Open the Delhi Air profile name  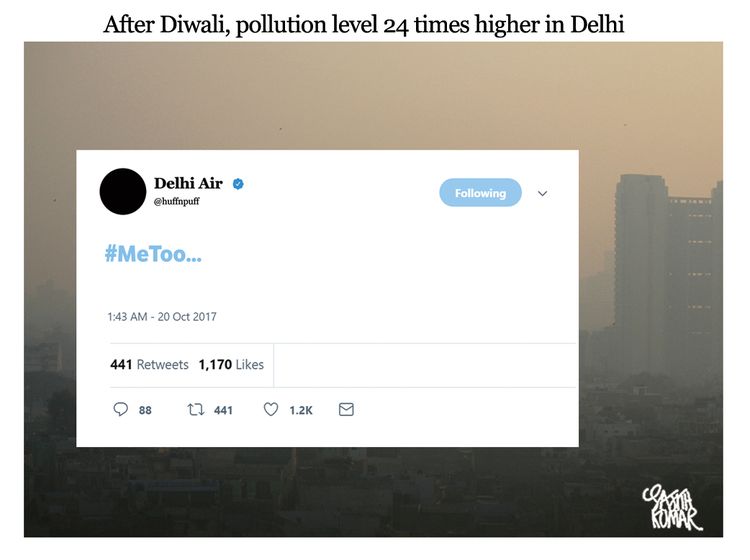188,183
